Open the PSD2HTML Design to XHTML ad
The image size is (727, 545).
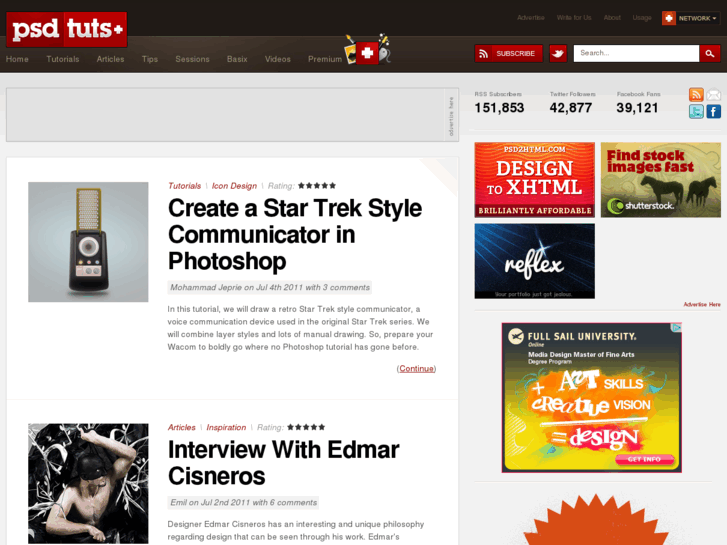coord(535,180)
